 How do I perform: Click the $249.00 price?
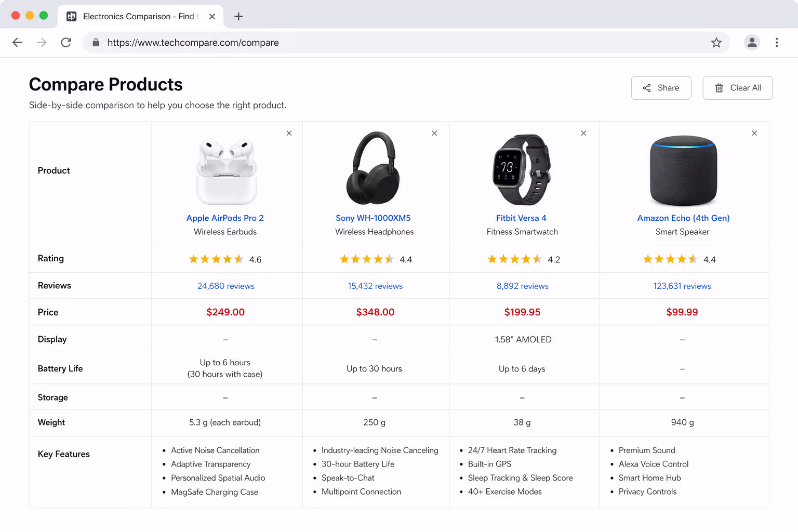(x=225, y=312)
